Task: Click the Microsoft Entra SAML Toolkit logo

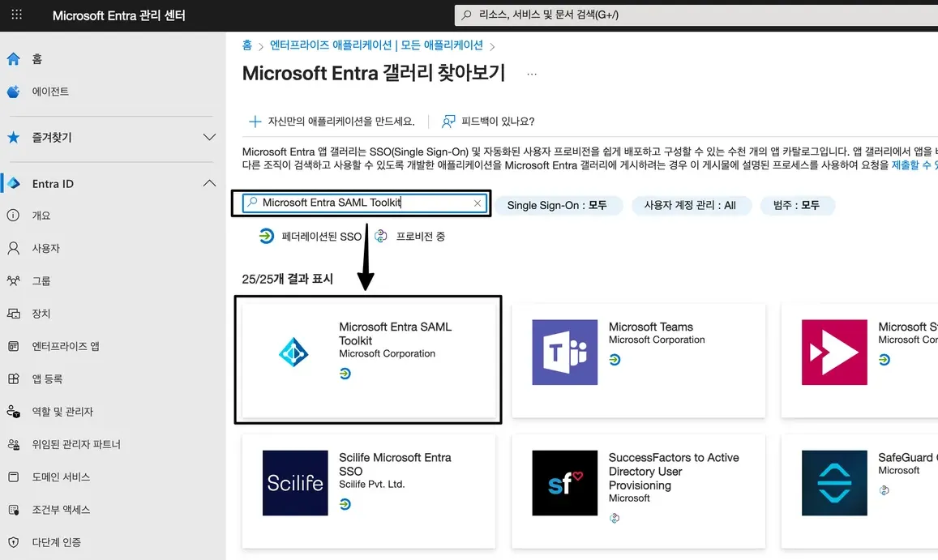Action: pos(293,352)
